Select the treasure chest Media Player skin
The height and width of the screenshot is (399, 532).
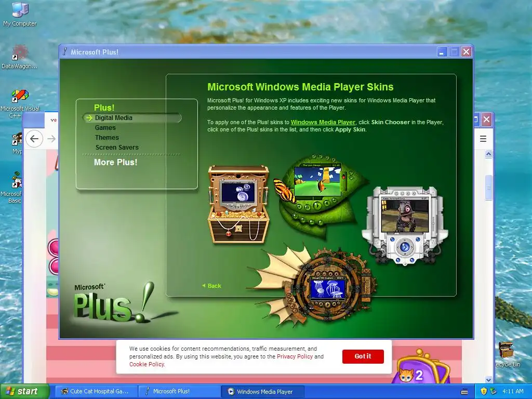(238, 204)
